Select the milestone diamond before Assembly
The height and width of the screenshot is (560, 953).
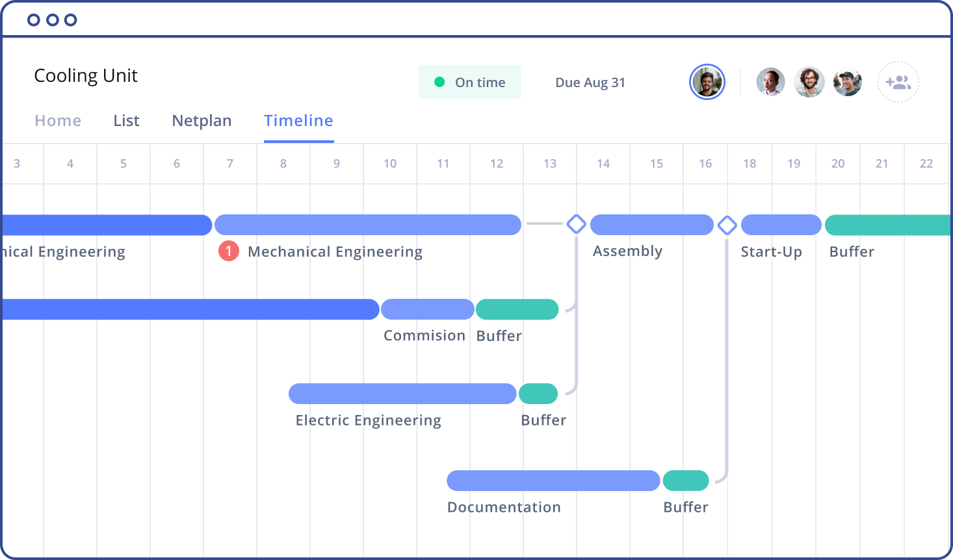[x=576, y=224]
